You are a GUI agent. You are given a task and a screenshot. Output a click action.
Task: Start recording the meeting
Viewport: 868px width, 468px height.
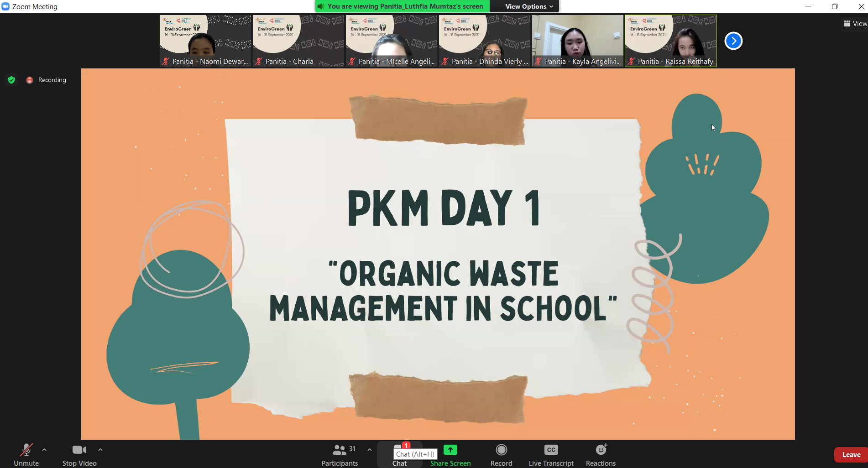pos(501,454)
